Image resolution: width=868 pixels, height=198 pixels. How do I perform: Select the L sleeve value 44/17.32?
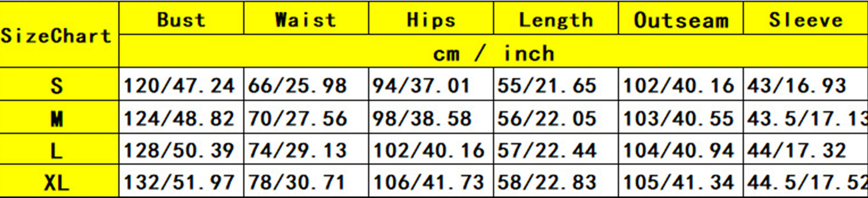[x=797, y=150]
